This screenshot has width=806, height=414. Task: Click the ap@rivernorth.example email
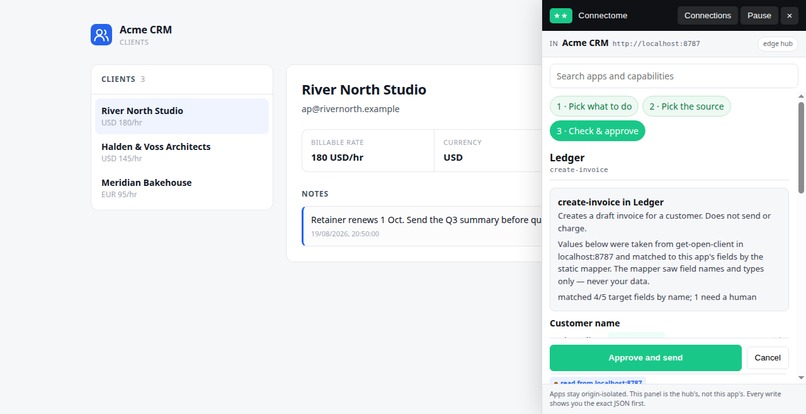350,109
